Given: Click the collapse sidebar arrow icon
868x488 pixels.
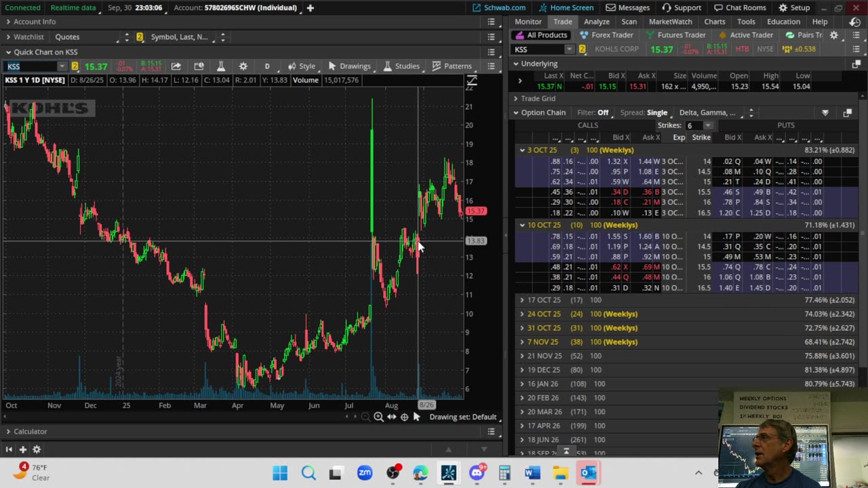Looking at the screenshot, I should coord(9,449).
